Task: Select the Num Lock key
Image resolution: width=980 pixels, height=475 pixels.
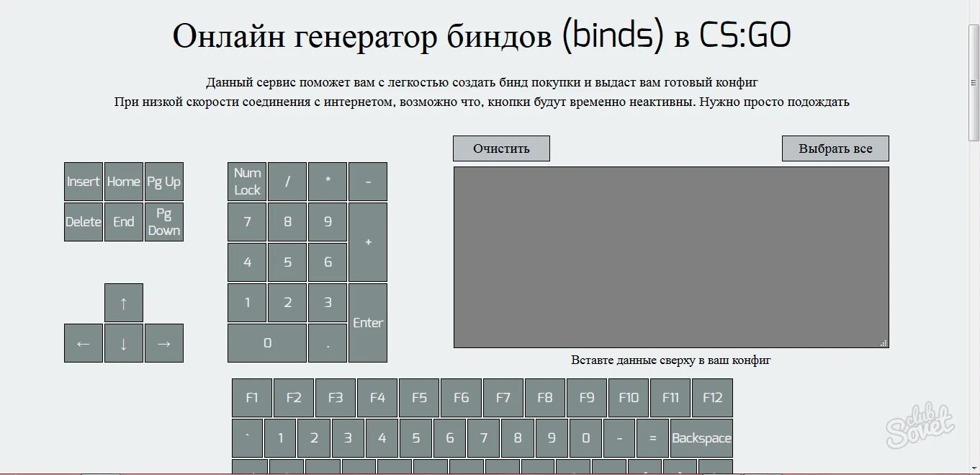Action: pyautogui.click(x=247, y=182)
